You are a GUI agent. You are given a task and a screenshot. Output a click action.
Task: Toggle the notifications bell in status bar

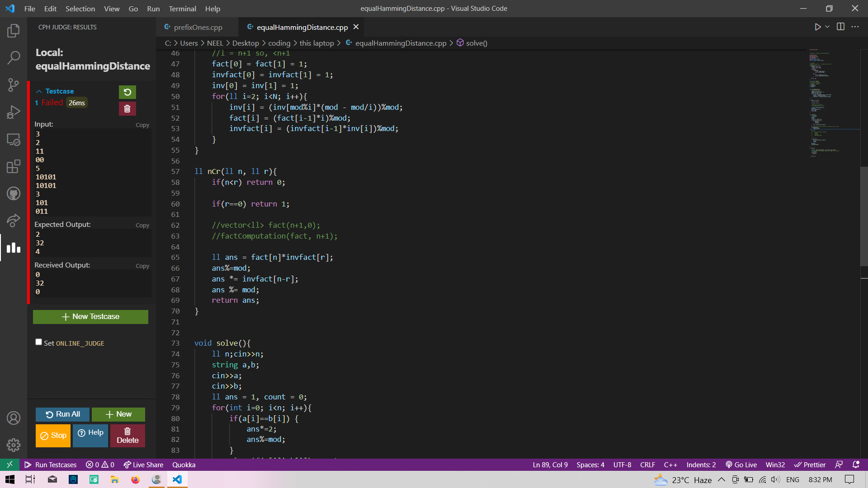(x=857, y=465)
